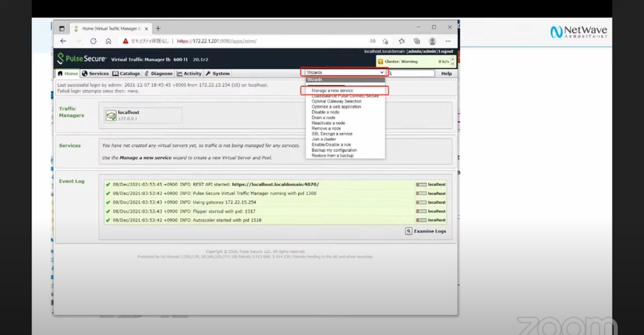Open the Home tab
The image size is (644, 335).
click(x=68, y=74)
